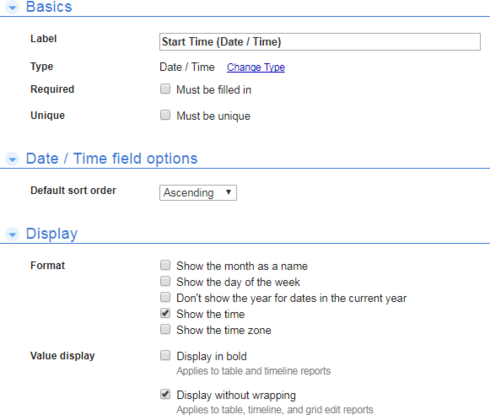The image size is (490, 415).
Task: Click the Basics section heading
Action: pyautogui.click(x=49, y=7)
